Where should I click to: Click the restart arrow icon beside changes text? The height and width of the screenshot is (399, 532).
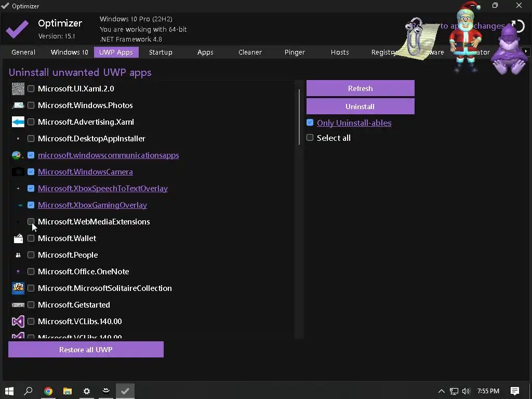518,26
